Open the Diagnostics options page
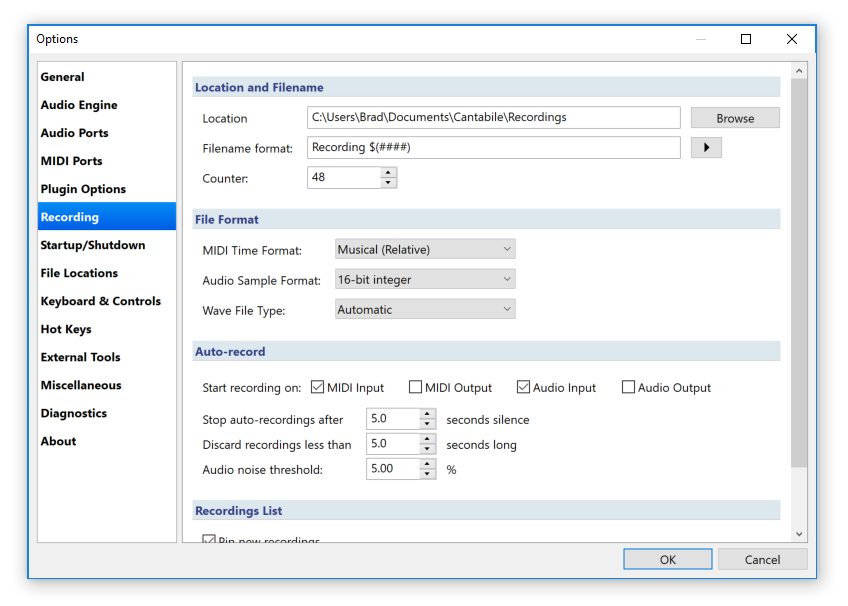Image resolution: width=848 pixels, height=606 pixels. [107, 414]
